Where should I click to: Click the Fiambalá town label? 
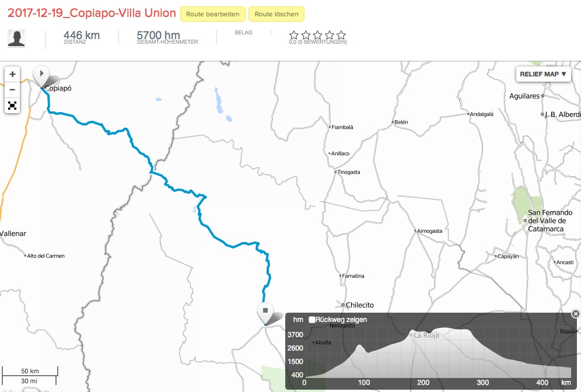pos(342,127)
